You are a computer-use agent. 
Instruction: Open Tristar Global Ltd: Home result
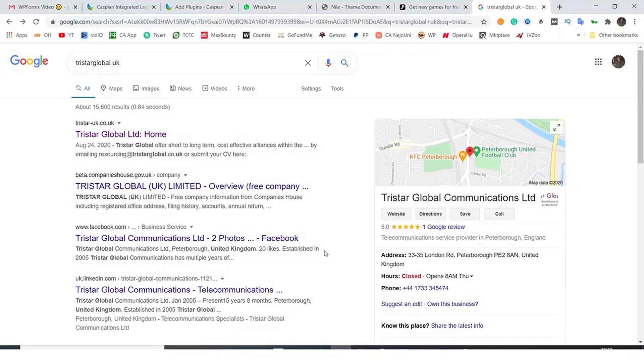click(x=121, y=134)
